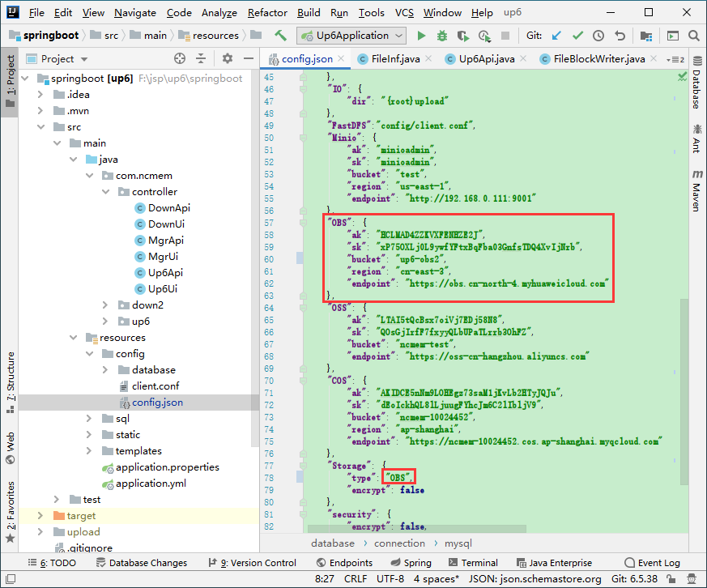Expand the target folder
The image size is (707, 588).
point(40,516)
